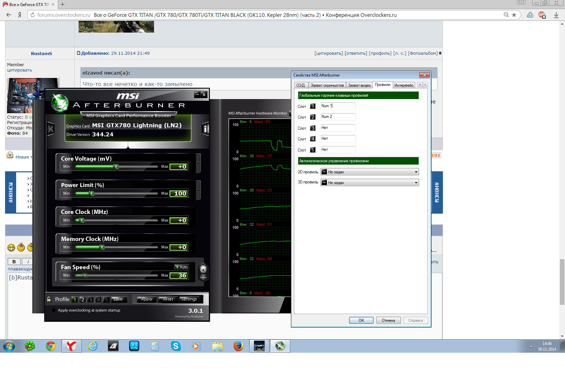Click Отмена to cancel properties

(x=388, y=320)
